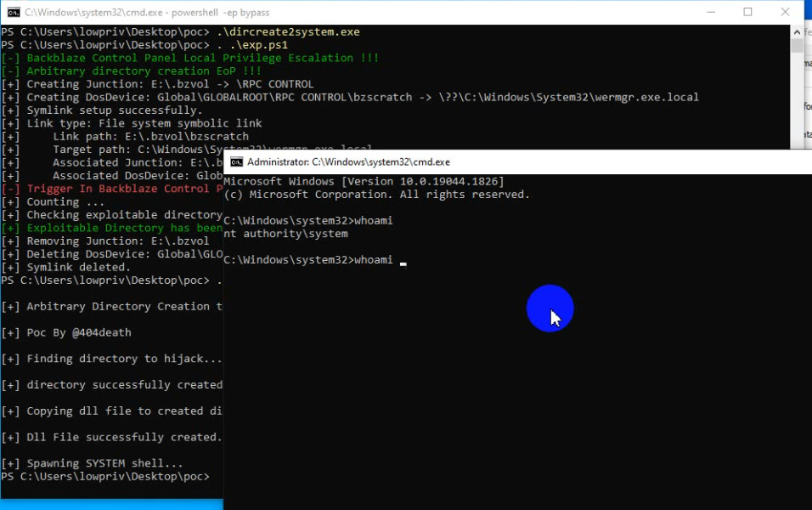This screenshot has width=812, height=510.
Task: Click 'Symlink setup successfully.' line
Action: click(x=102, y=110)
